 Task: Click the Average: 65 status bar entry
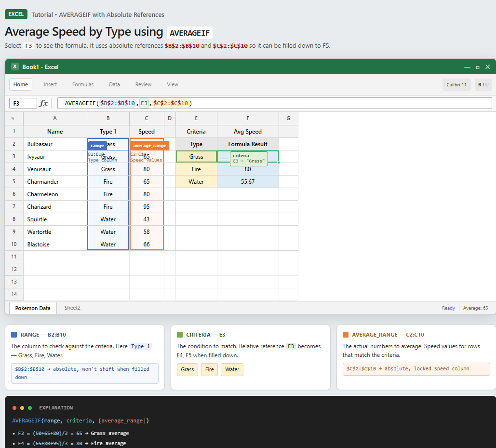475,308
